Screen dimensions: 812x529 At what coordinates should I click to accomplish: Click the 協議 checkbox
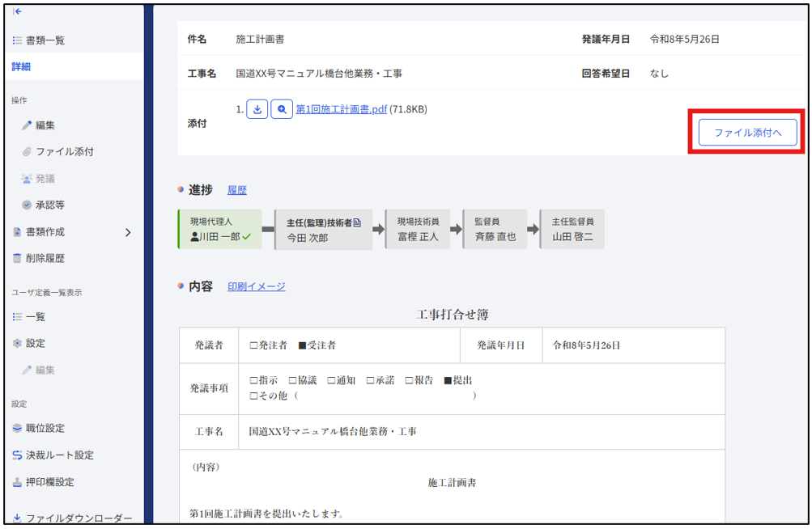click(292, 380)
